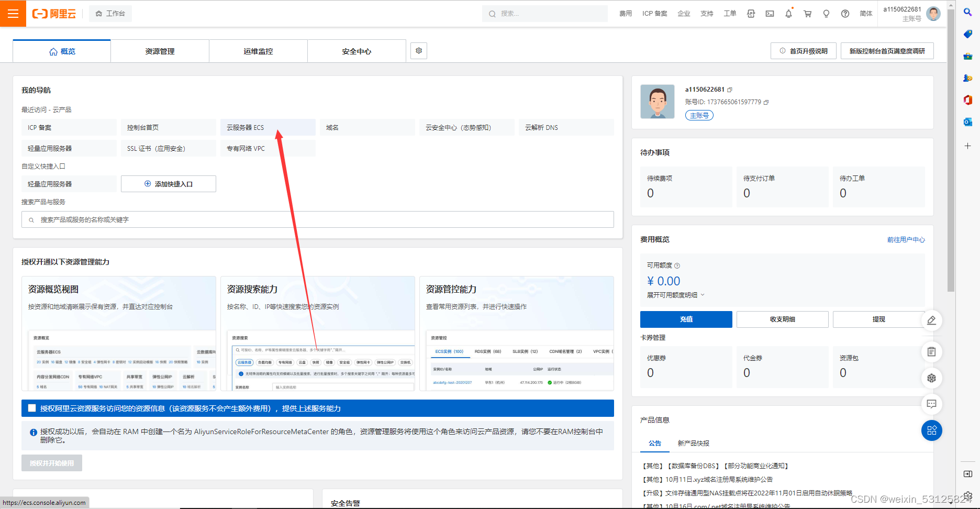
Task: Open the account avatar in header
Action: tap(933, 14)
